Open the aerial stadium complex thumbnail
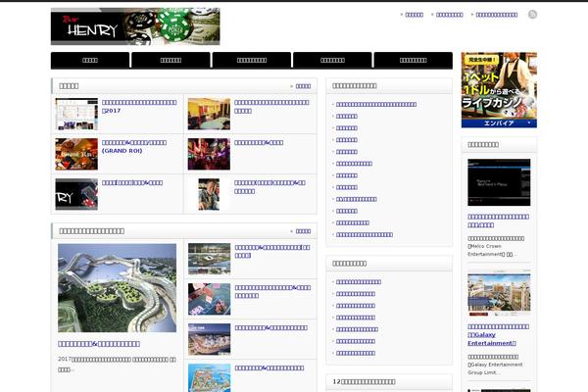 pos(210,259)
